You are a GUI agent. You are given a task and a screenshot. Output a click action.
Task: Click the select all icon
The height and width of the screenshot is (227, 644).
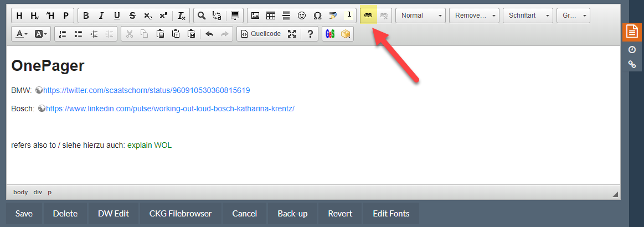coord(235,16)
